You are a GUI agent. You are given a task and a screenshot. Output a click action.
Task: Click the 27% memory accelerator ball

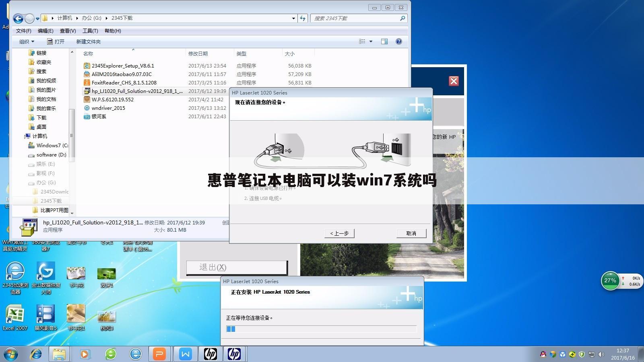(x=610, y=281)
